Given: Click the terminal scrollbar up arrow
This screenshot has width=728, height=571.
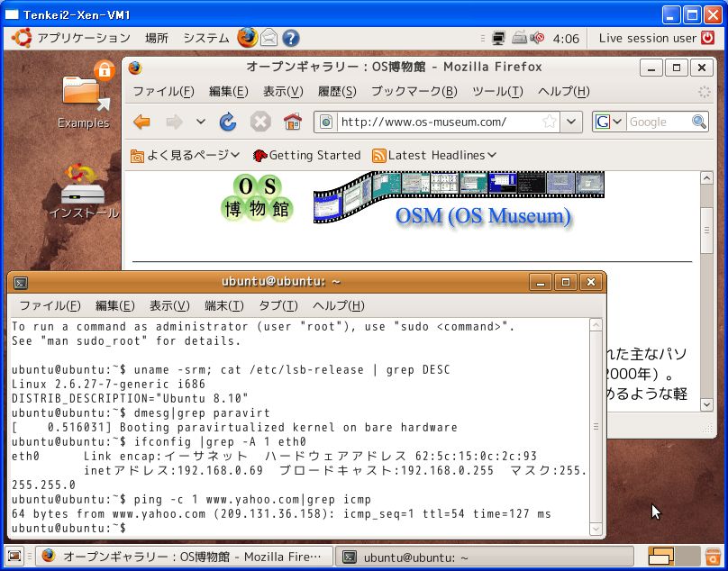Looking at the screenshot, I should click(x=596, y=325).
